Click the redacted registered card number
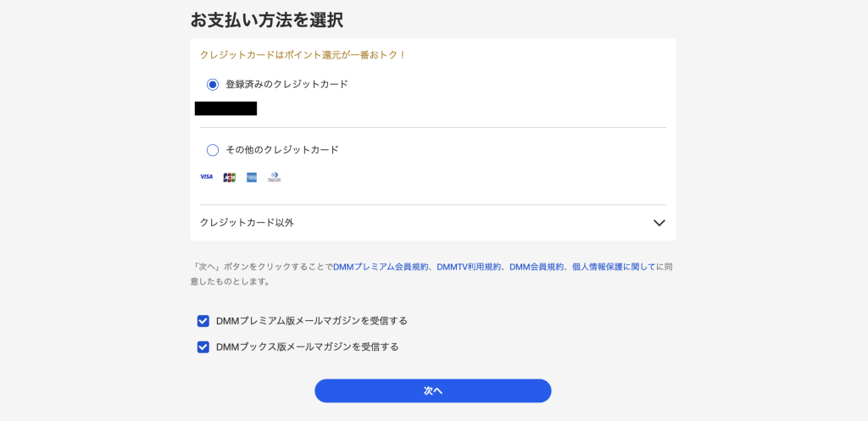 pos(225,108)
